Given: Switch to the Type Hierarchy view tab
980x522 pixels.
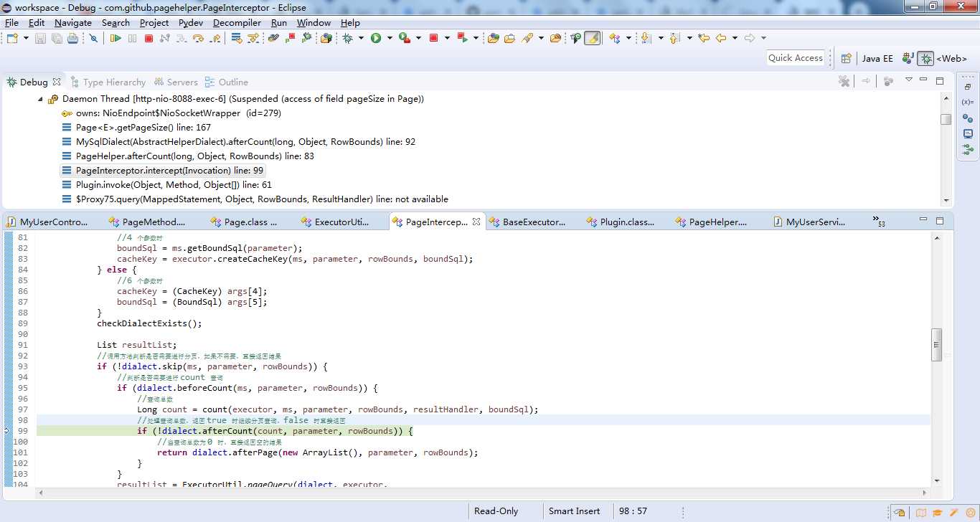Looking at the screenshot, I should [x=107, y=82].
